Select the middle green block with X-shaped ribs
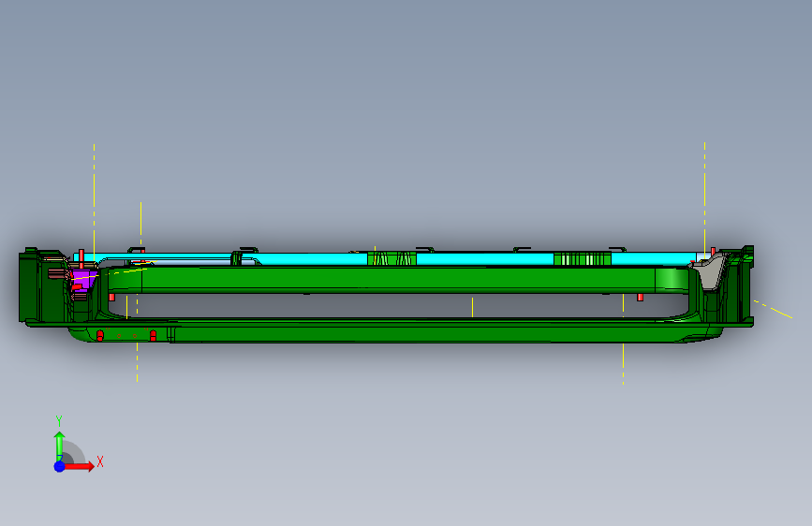 point(392,258)
